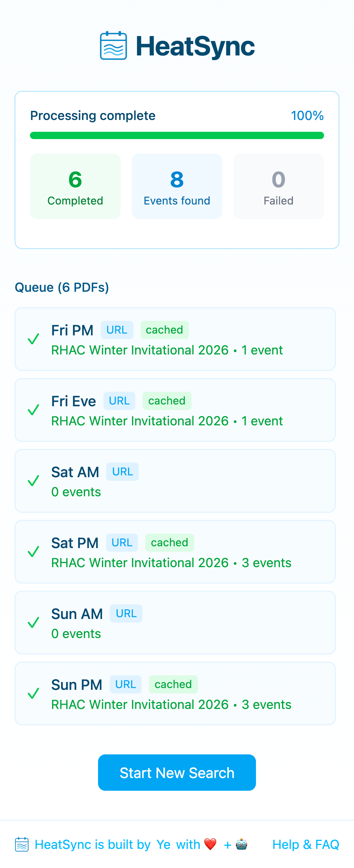Select the 8 Events found stat card
Viewport: 354px width, 868px height.
click(177, 186)
